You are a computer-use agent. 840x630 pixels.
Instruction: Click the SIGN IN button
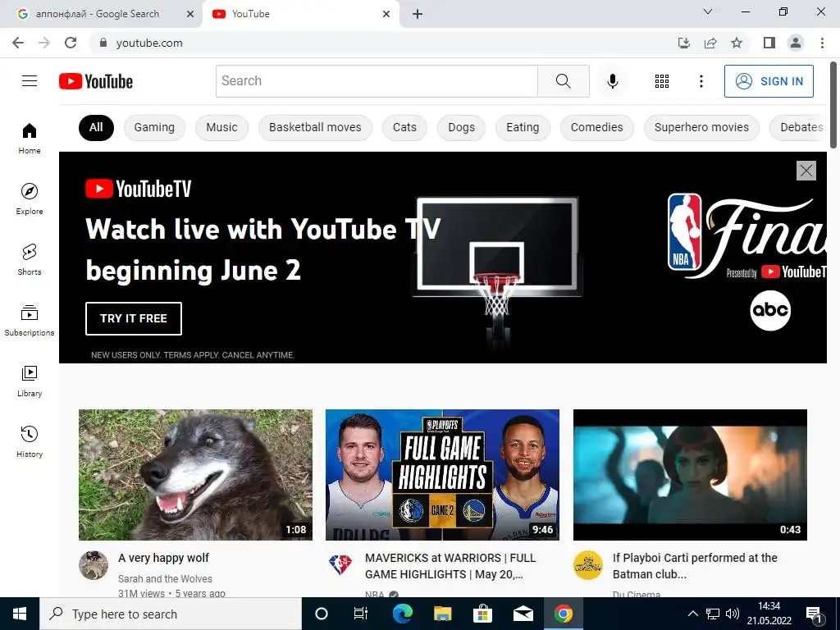click(x=769, y=81)
